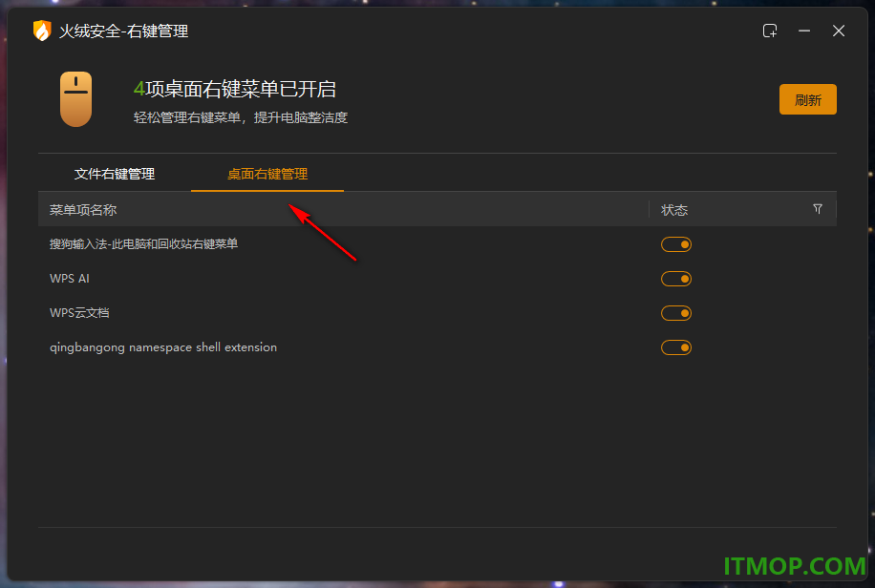Click the Huorong shield logo icon
875x588 pixels.
(x=42, y=31)
